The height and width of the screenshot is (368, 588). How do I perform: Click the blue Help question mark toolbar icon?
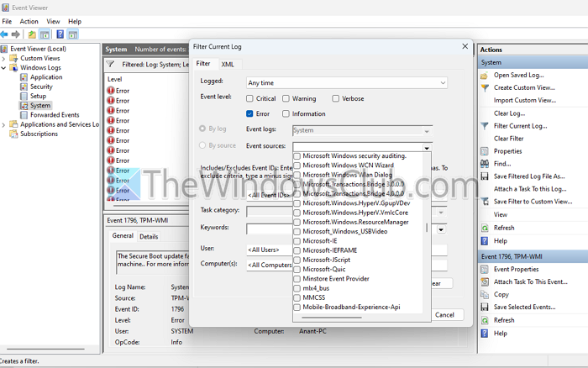(60, 34)
